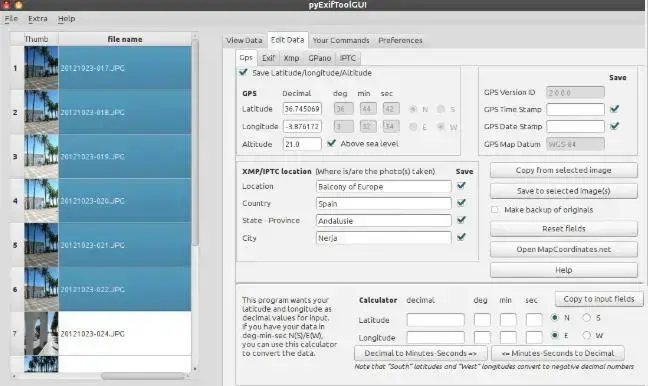Click the GPS Latitude decimal field
This screenshot has width=648, height=386.
(302, 109)
